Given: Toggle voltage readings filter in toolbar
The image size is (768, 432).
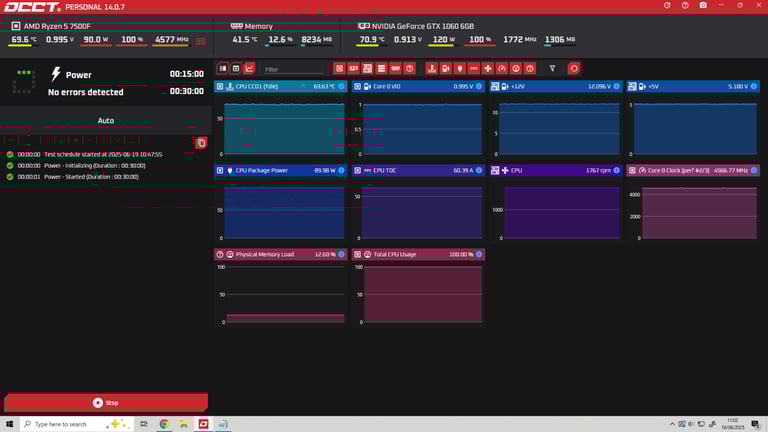Looking at the screenshot, I should point(446,69).
